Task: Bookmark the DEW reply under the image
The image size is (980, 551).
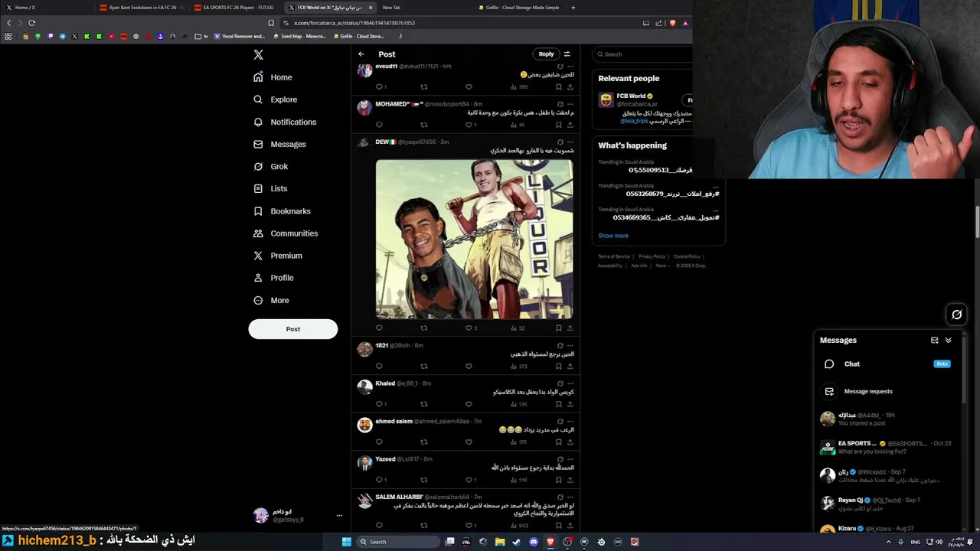Action: click(558, 328)
